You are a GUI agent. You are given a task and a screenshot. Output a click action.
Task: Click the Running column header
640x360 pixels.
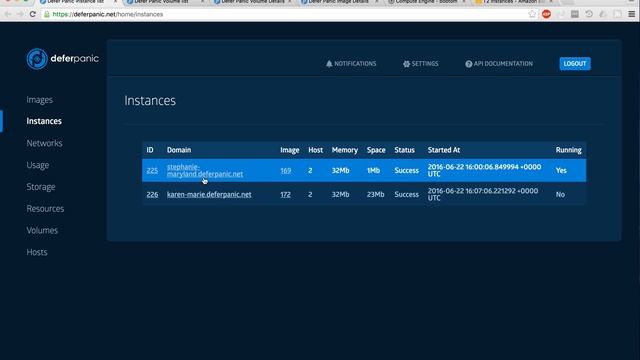pos(568,150)
